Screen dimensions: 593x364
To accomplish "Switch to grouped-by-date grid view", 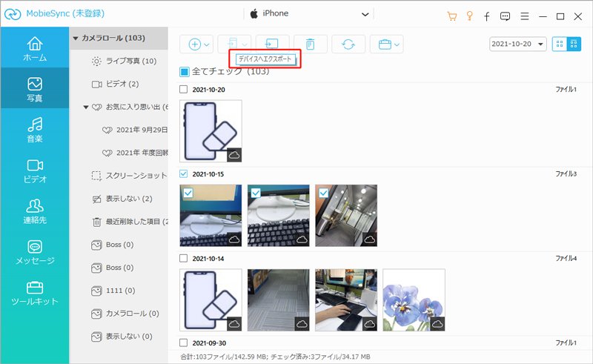I will pyautogui.click(x=574, y=44).
